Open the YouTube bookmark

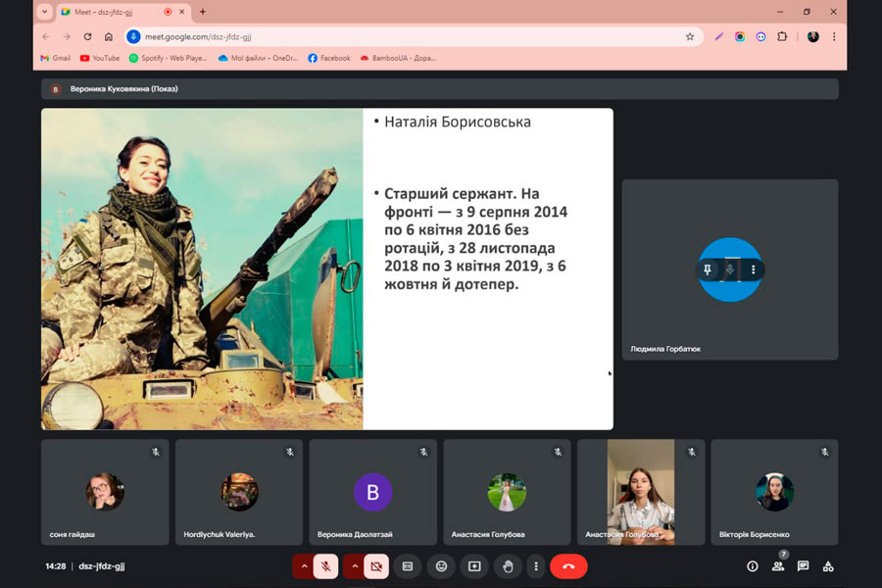[100, 58]
